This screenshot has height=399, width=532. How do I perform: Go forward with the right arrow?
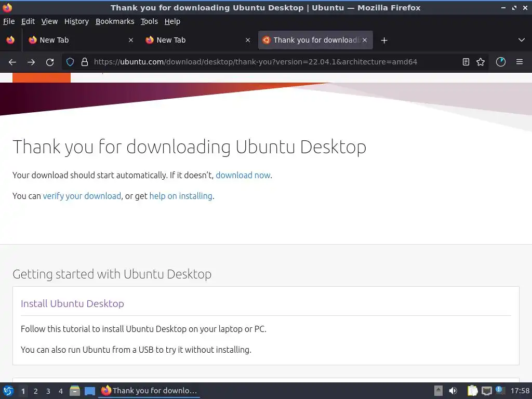point(31,62)
